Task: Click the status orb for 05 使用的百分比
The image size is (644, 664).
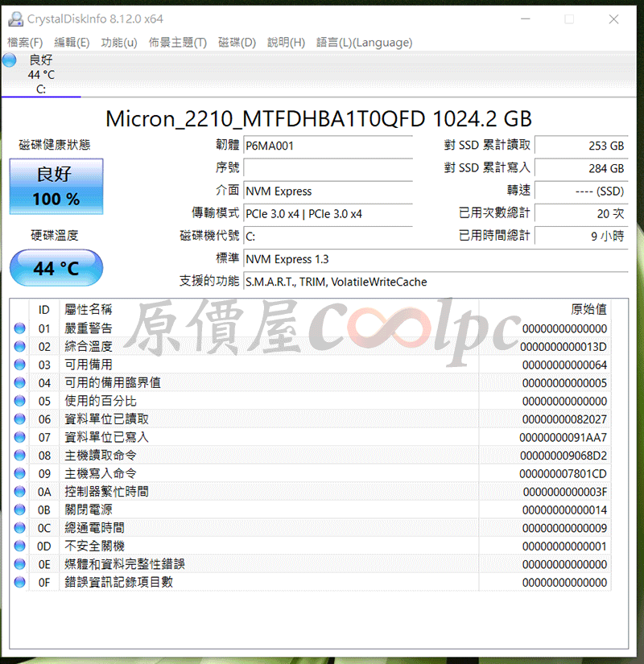Action: pyautogui.click(x=19, y=401)
